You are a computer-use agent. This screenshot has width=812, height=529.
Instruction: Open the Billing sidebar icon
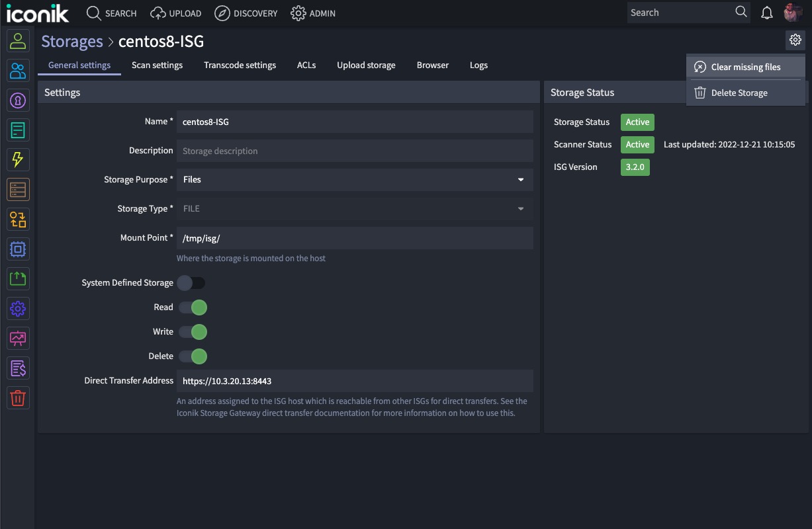(18, 368)
